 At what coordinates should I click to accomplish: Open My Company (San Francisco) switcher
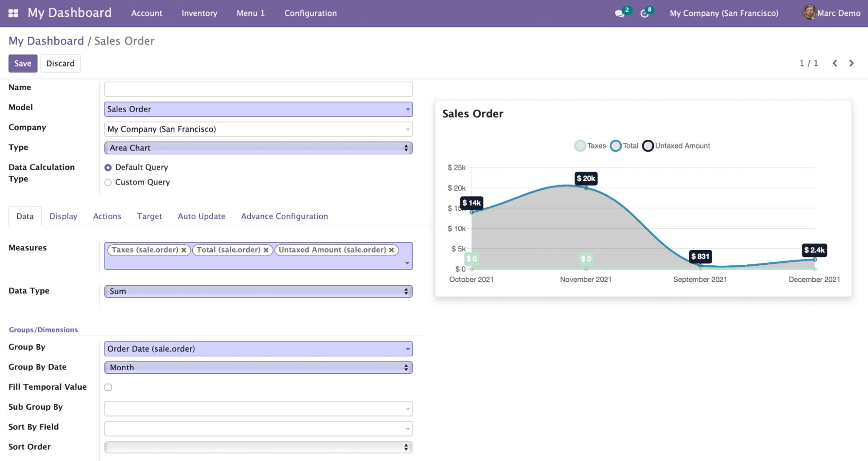click(x=724, y=13)
